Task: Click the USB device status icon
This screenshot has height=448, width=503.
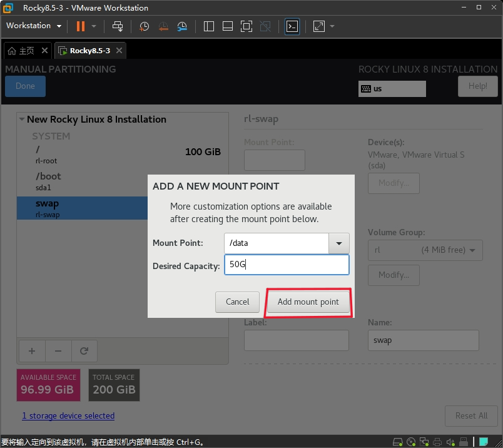Action: (x=464, y=442)
